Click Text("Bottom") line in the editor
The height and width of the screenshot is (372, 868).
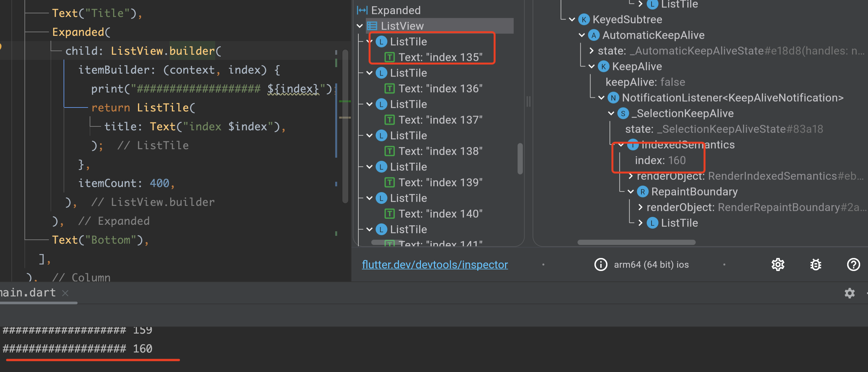100,240
